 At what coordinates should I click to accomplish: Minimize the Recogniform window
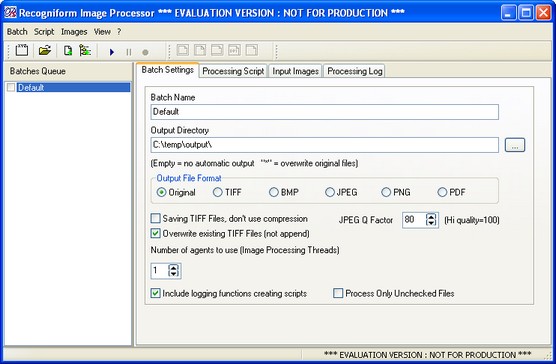[508, 13]
